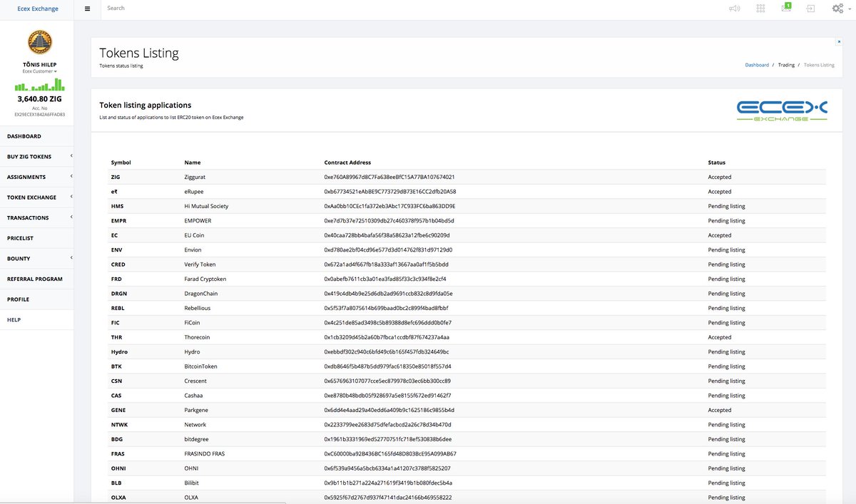856x504 pixels.
Task: Toggle the hamburger sidebar menu
Action: pos(87,9)
